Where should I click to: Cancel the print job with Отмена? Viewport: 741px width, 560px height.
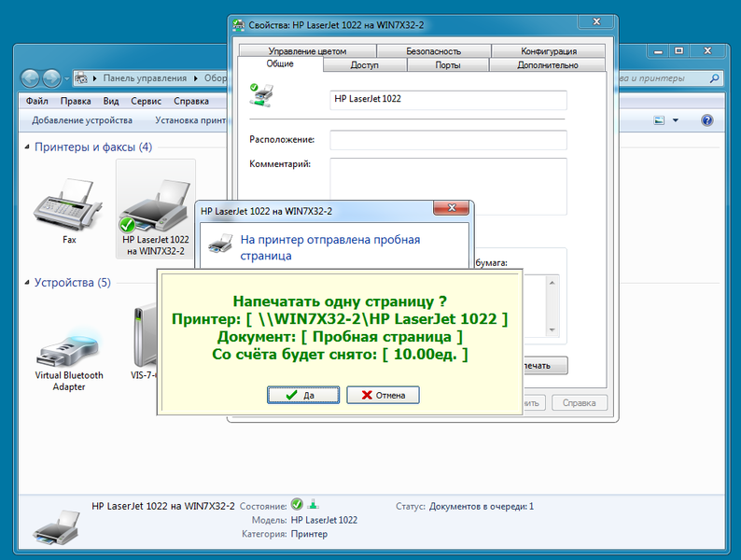(383, 395)
